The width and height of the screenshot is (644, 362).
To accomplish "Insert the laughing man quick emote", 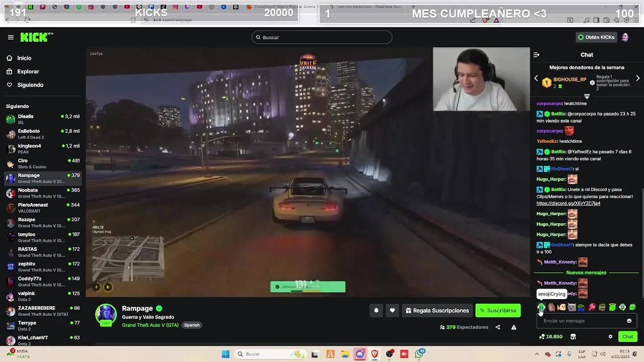I will point(551,307).
